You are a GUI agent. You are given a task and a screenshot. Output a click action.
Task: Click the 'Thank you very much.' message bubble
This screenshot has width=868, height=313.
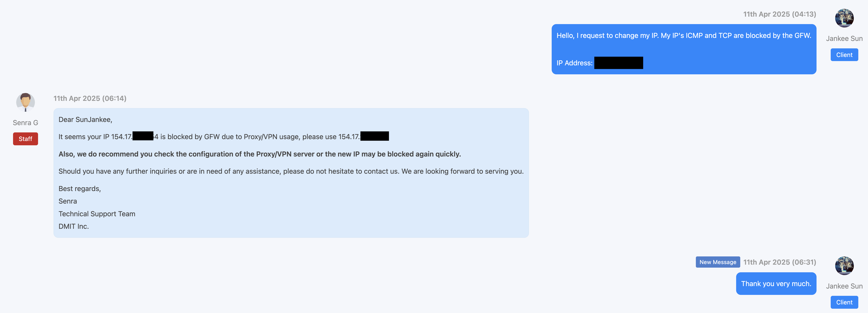click(x=776, y=284)
